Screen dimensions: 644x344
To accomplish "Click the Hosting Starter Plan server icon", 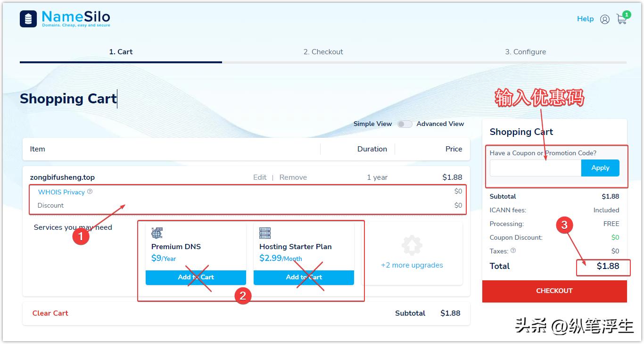I will 265,233.
